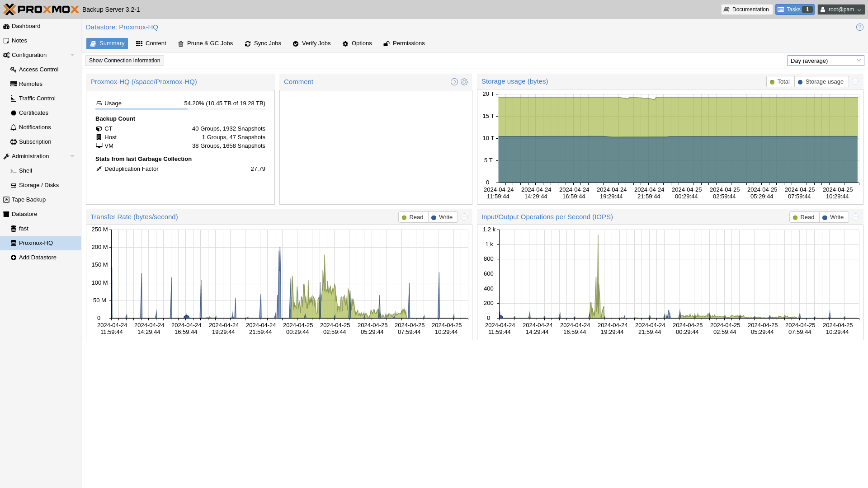The image size is (868, 488).
Task: Open the Tasks button in header
Action: (x=794, y=9)
